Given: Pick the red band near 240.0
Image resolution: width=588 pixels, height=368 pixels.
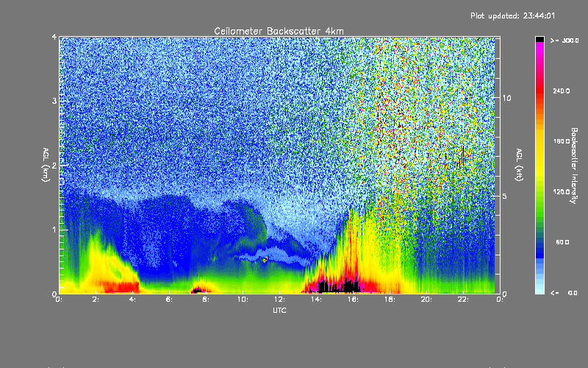Looking at the screenshot, I should click(539, 91).
